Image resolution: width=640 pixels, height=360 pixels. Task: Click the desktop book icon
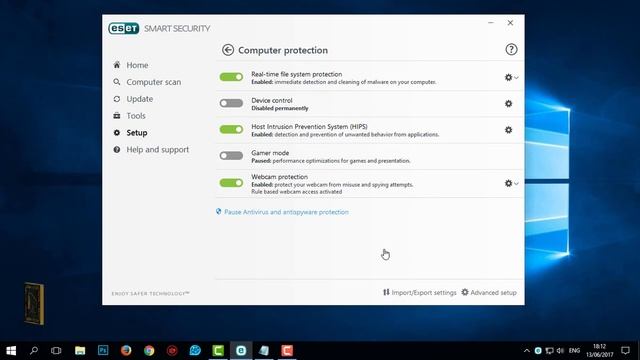(34, 304)
